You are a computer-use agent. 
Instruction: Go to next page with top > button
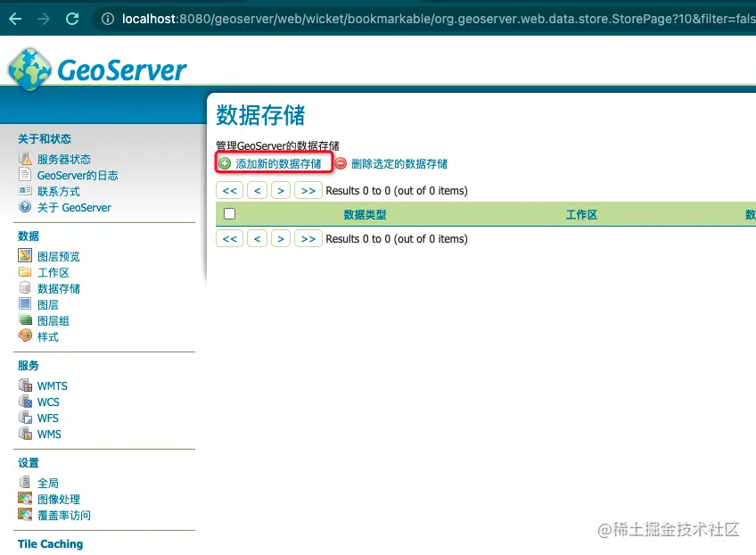[x=281, y=191]
